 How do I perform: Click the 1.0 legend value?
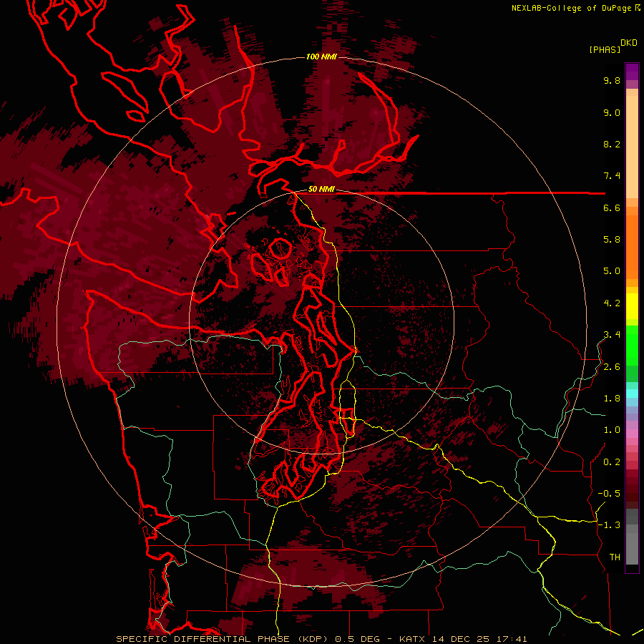pyautogui.click(x=612, y=430)
